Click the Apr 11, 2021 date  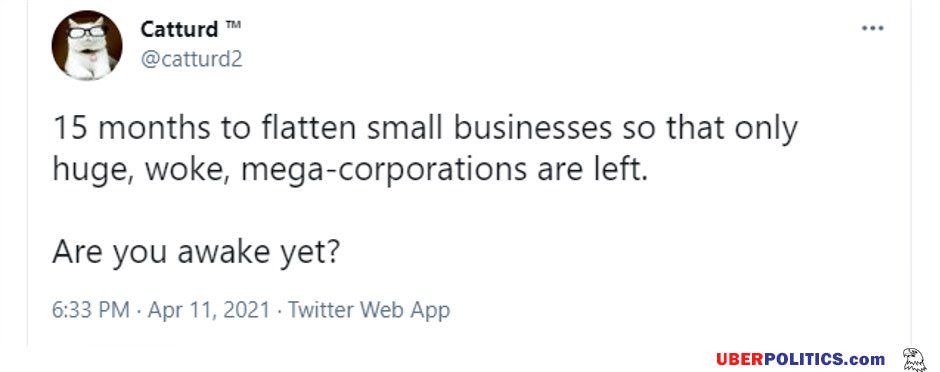click(209, 310)
